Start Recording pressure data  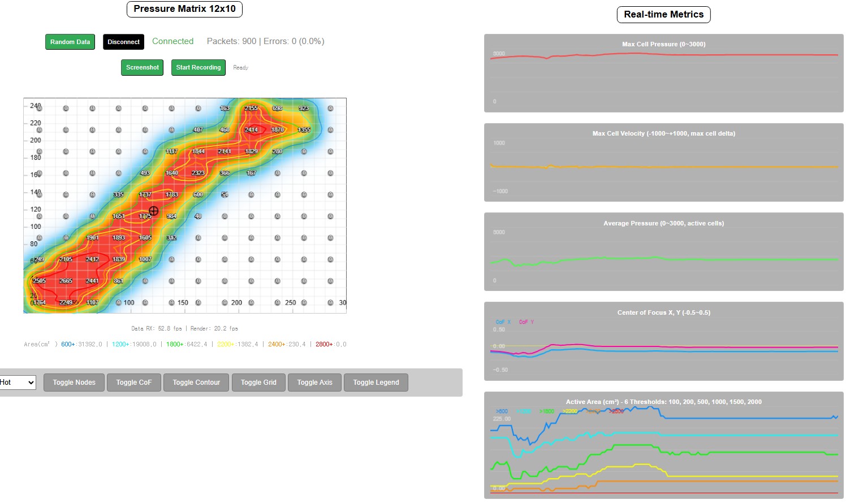click(199, 67)
